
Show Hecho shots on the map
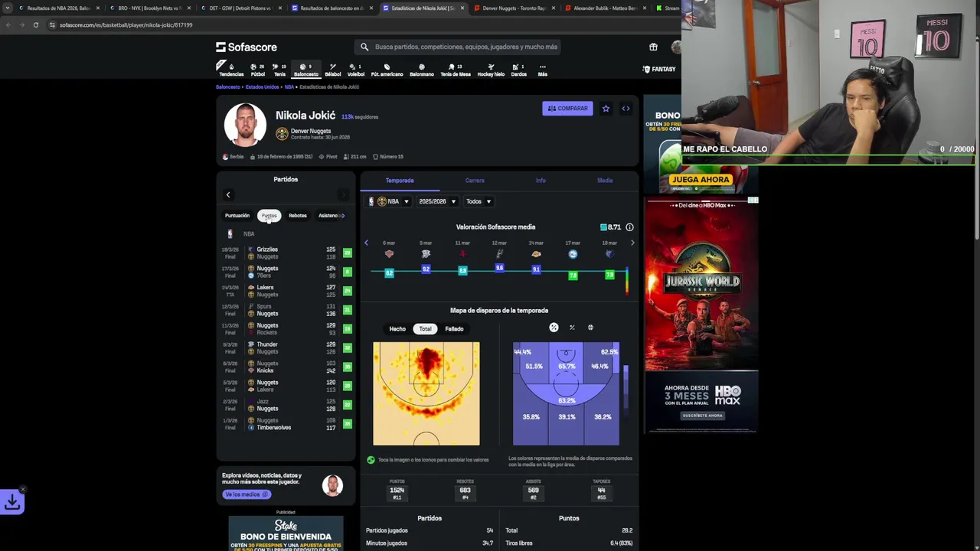coord(397,329)
